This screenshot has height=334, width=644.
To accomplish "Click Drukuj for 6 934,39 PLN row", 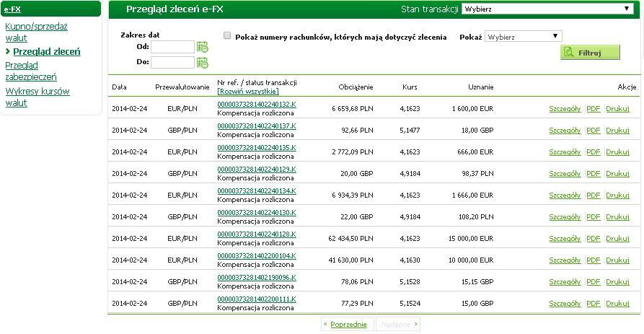I will coord(618,195).
